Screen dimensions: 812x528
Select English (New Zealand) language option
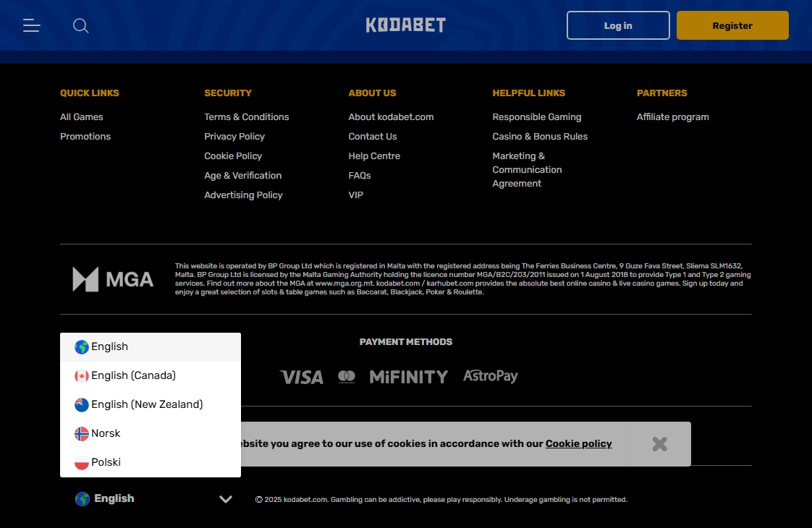coord(151,405)
